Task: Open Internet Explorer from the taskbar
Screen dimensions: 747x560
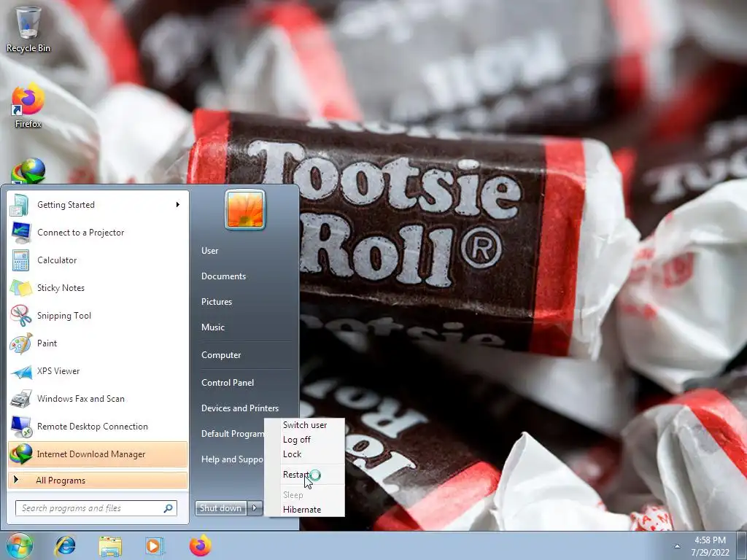Action: point(65,545)
